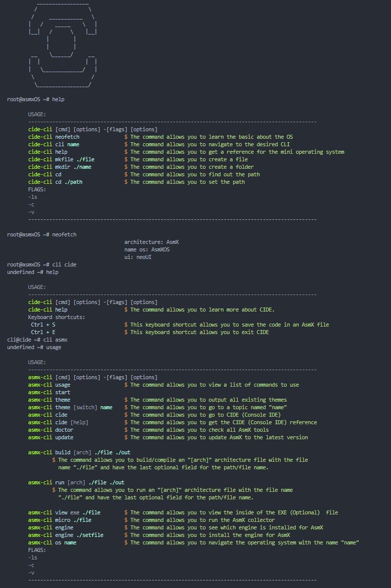This screenshot has width=391, height=588.
Task: Click the 'root@asmxOS ~# cli cide' prompt line
Action: tap(42, 264)
